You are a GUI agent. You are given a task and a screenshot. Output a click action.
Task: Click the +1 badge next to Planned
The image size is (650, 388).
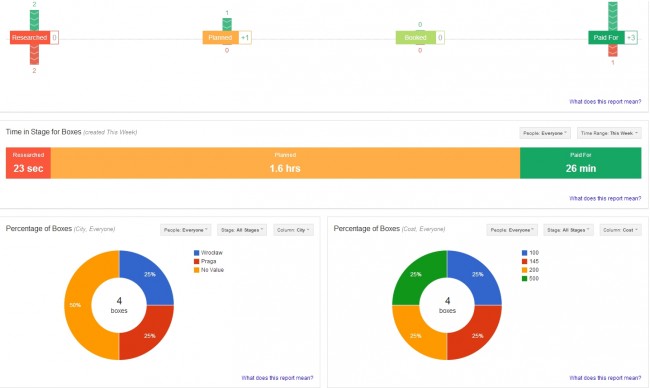click(x=245, y=38)
